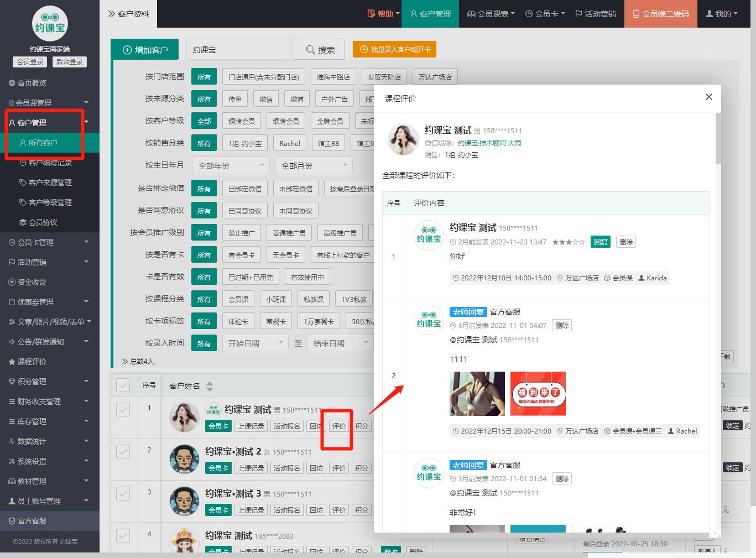Click 后台登录 button under the logo
Screen dimensions: 756x558
click(x=70, y=62)
